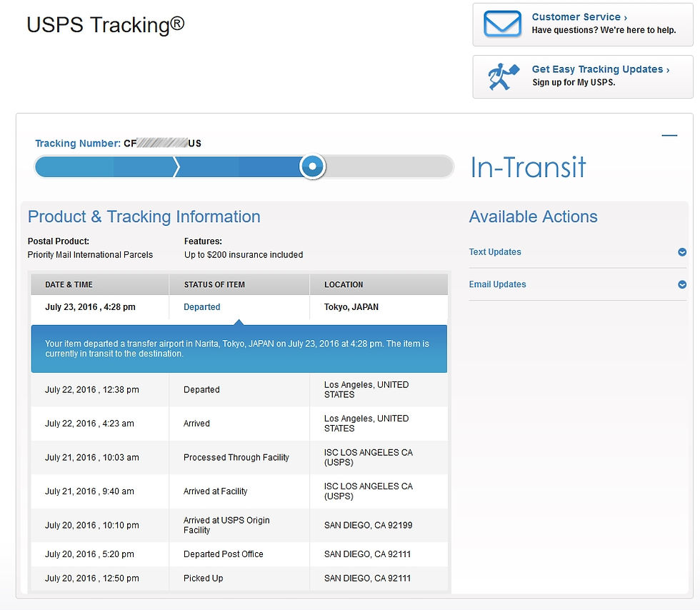
Task: Select the STATUS OF ITEM column header
Action: [x=214, y=284]
